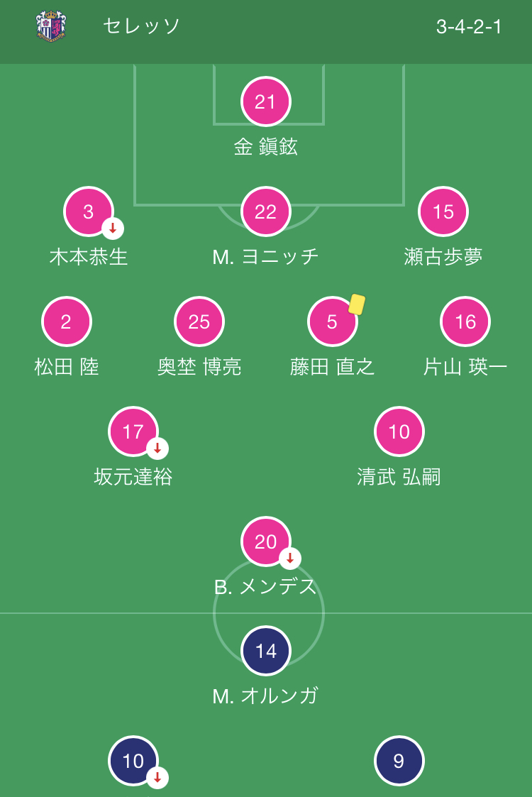This screenshot has width=532, height=797.
Task: Select player number 3 木本恭生 circle
Action: click(x=88, y=211)
